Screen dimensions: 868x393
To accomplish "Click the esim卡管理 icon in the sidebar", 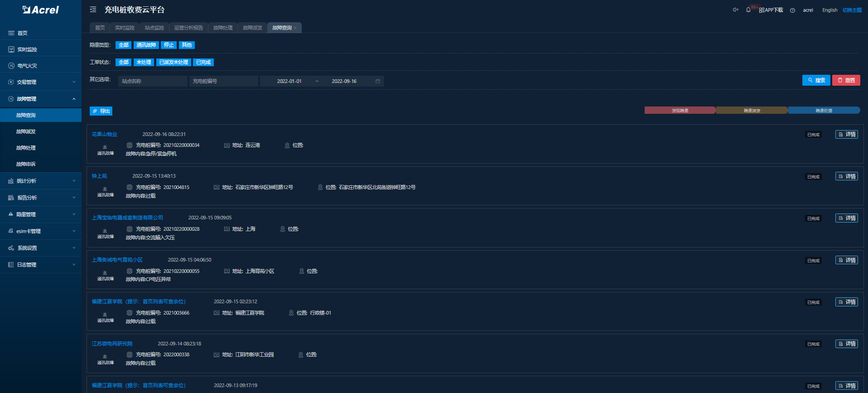I will [x=11, y=231].
